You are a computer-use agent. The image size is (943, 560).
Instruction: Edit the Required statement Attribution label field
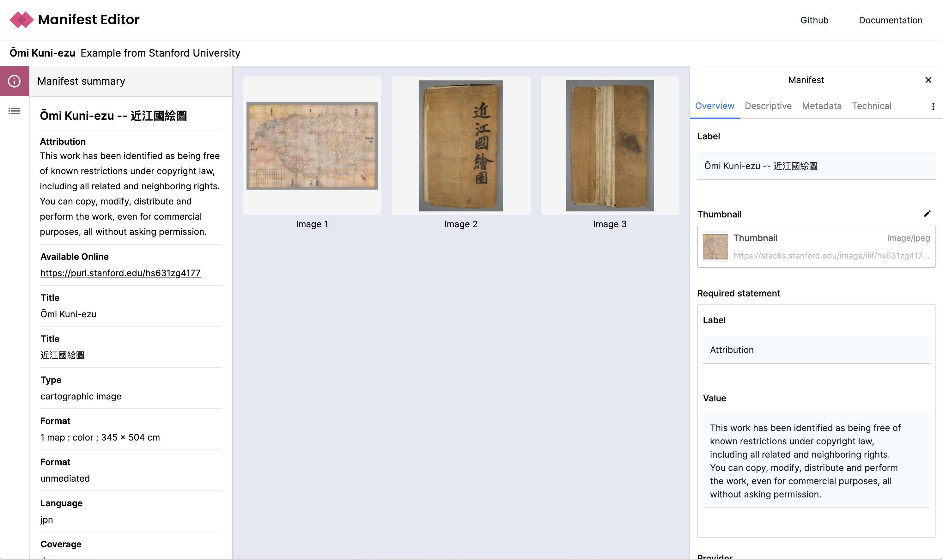coord(816,350)
